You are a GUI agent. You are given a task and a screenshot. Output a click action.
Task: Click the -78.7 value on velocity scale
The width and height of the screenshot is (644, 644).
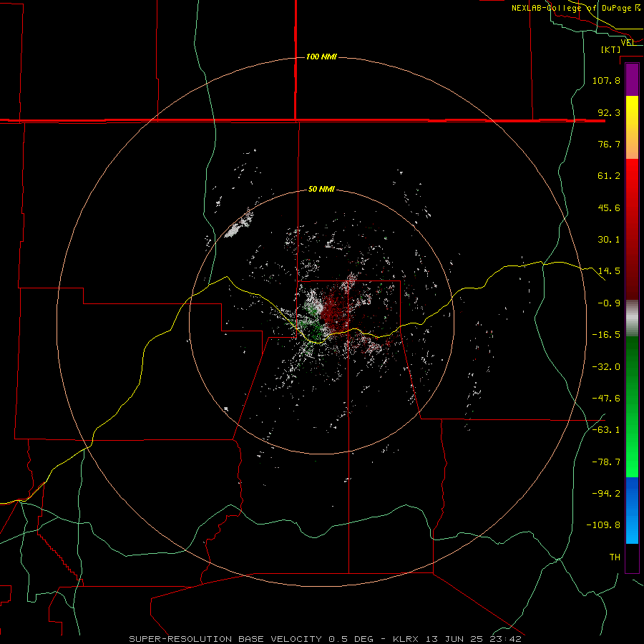tap(606, 462)
